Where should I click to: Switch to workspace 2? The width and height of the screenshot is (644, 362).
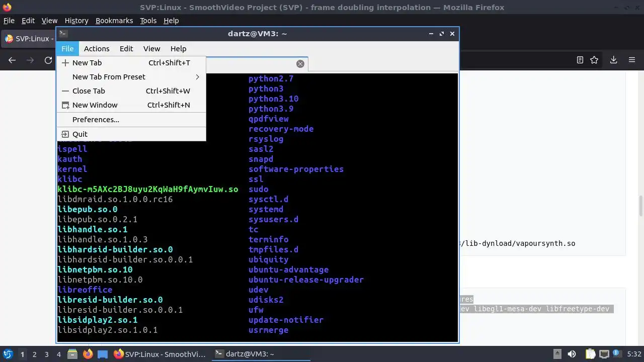click(x=34, y=354)
